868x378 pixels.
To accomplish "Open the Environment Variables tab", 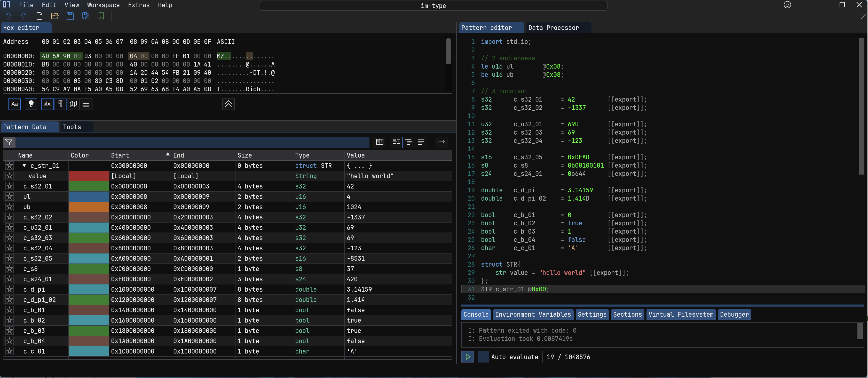I will point(533,314).
